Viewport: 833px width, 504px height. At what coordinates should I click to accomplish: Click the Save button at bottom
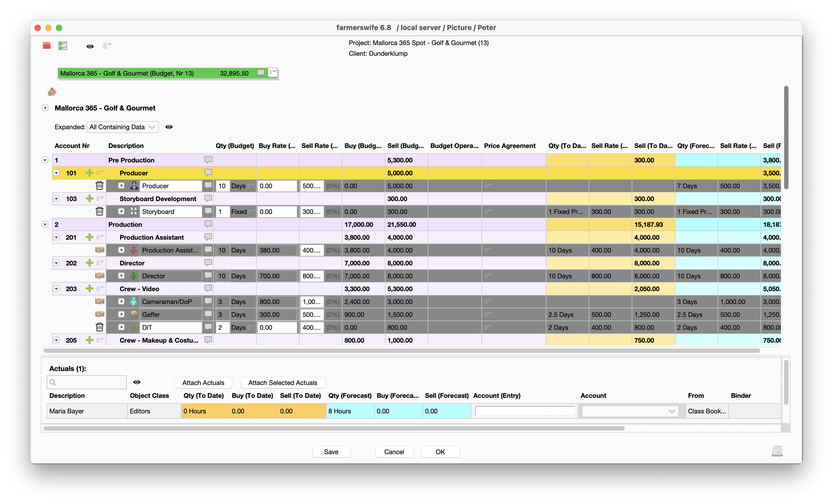coord(331,452)
